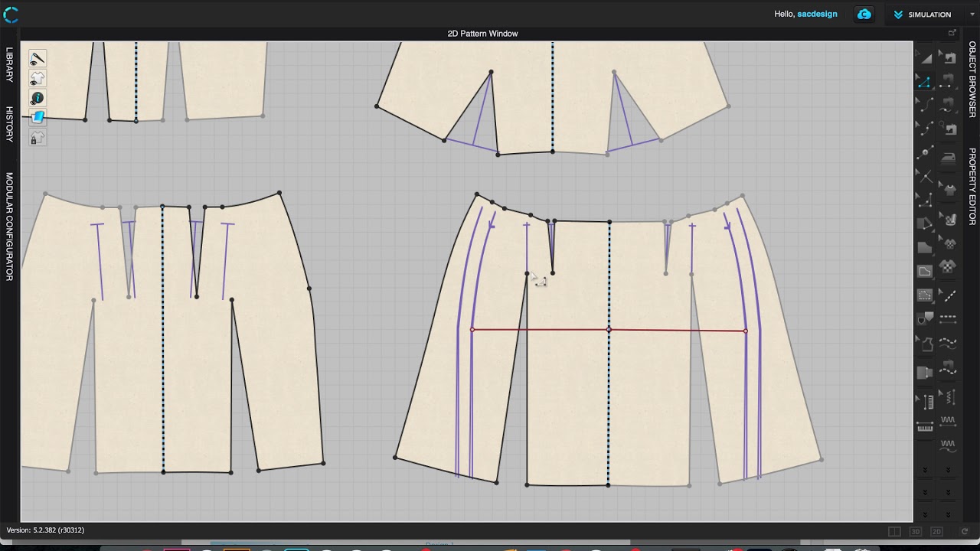Open the LIBRARY side tab
The image size is (980, 551).
pyautogui.click(x=10, y=65)
